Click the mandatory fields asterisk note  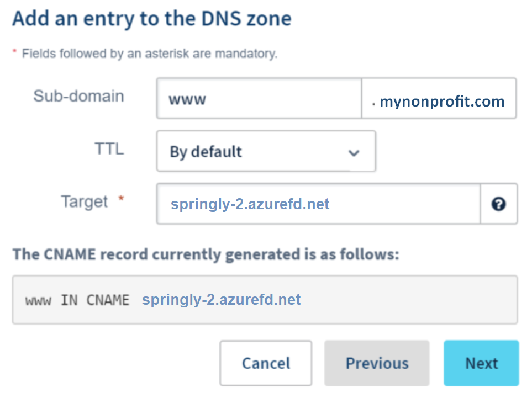click(x=149, y=54)
